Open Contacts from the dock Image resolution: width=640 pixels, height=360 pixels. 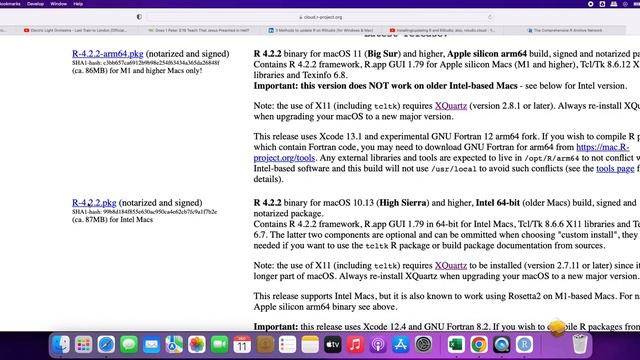click(x=265, y=344)
